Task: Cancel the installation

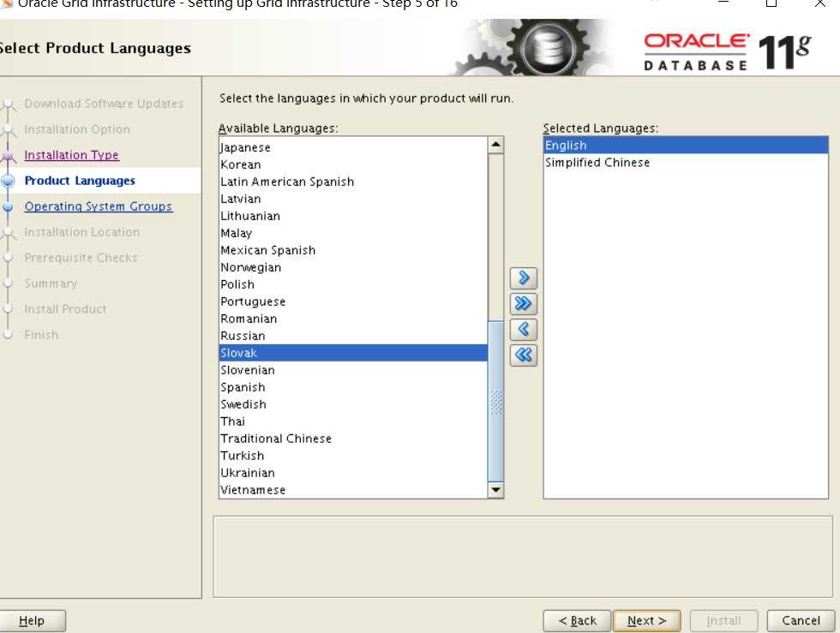Action: 801,621
